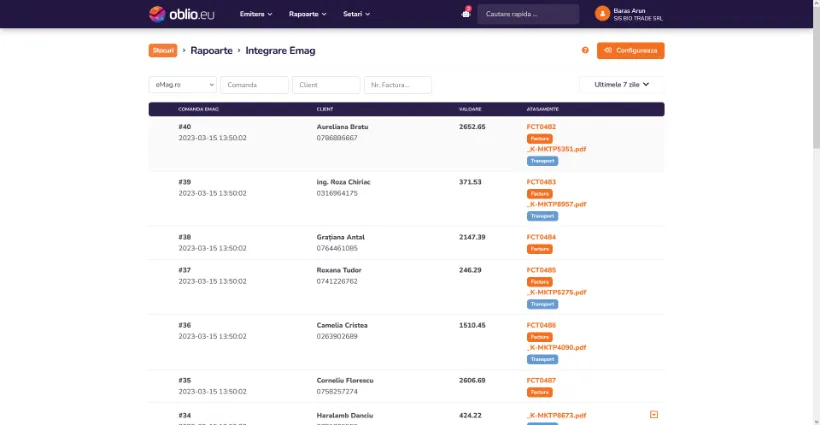Open attachment _K-MKTP5351.pdf

pos(556,149)
